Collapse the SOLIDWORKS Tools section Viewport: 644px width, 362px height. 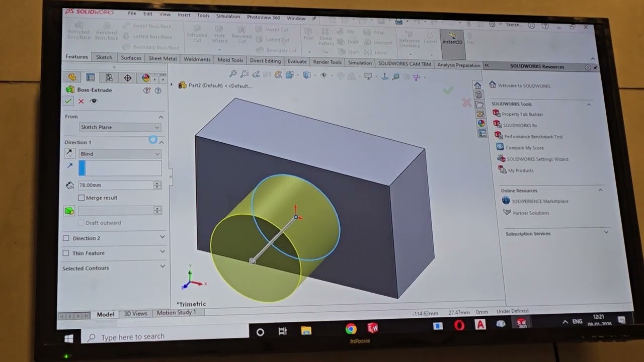[589, 104]
